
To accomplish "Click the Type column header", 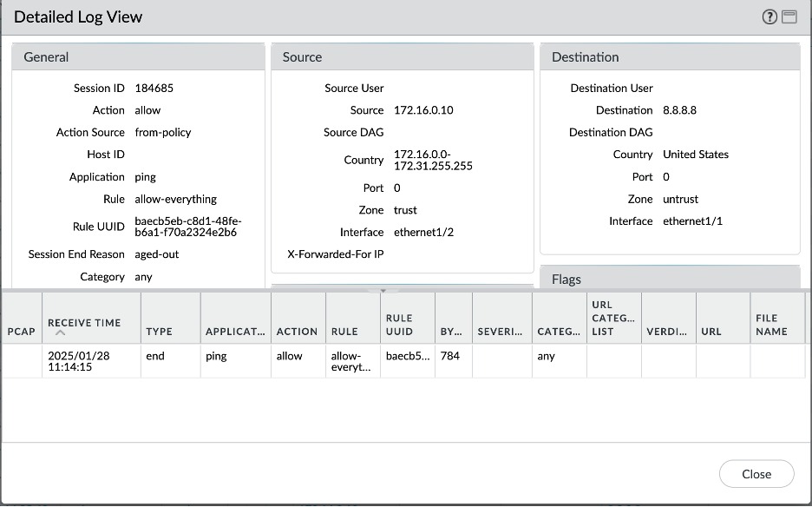I will (x=159, y=331).
